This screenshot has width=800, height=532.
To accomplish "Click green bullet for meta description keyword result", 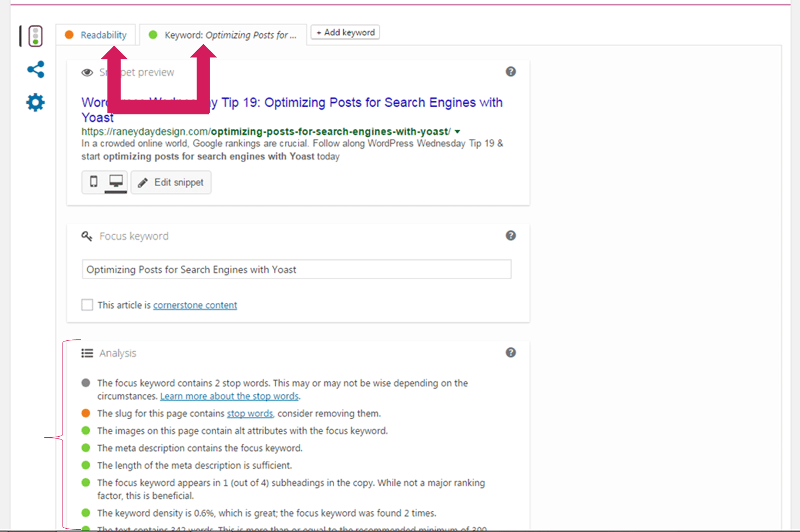I will tap(86, 448).
